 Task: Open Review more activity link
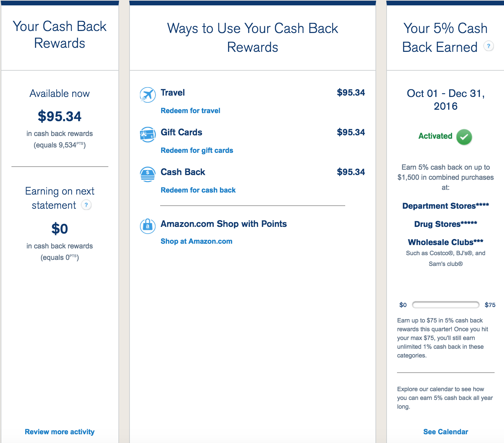[60, 432]
